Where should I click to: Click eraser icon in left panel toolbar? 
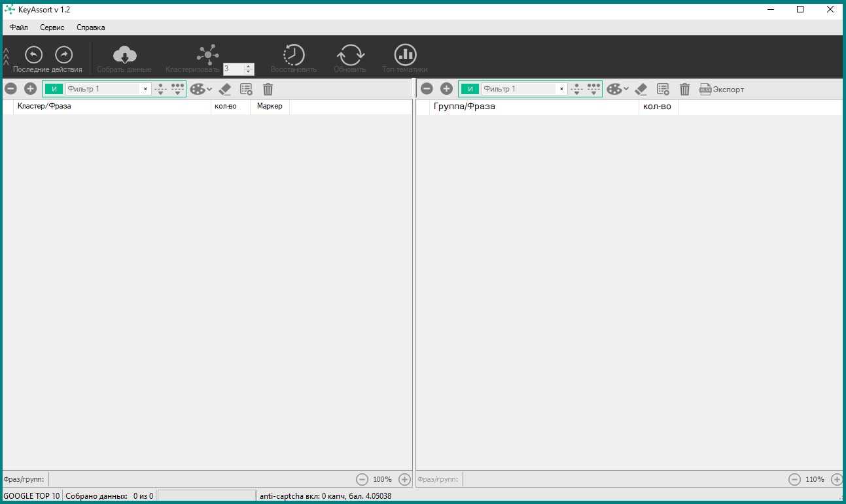pos(225,89)
